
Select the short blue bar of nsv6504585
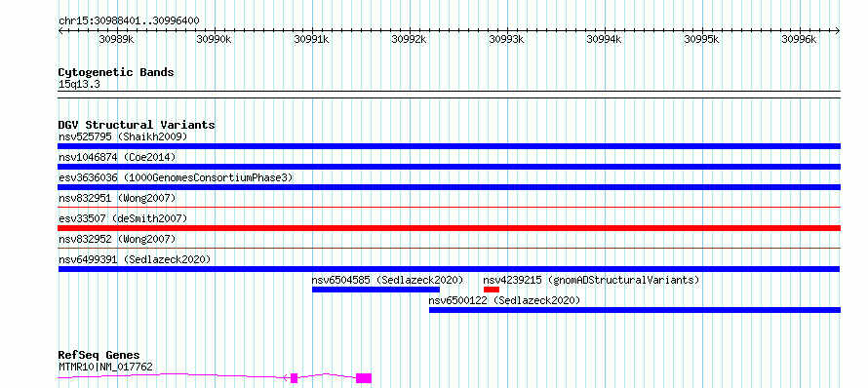coord(375,290)
